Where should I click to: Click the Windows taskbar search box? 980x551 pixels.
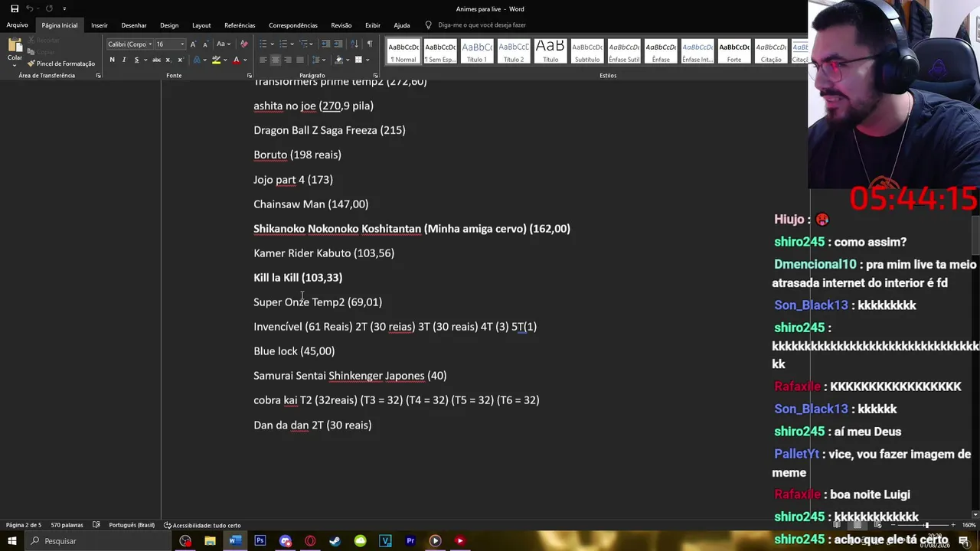(x=99, y=541)
